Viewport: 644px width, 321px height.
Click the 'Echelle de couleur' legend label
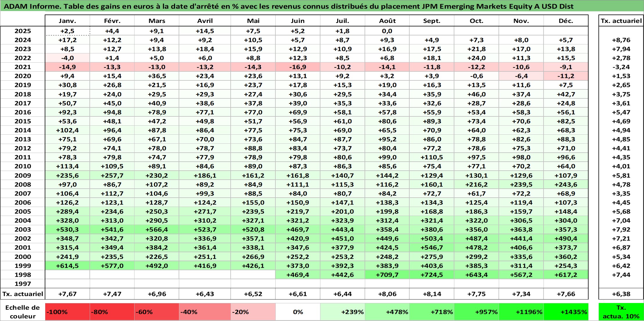[x=23, y=312]
